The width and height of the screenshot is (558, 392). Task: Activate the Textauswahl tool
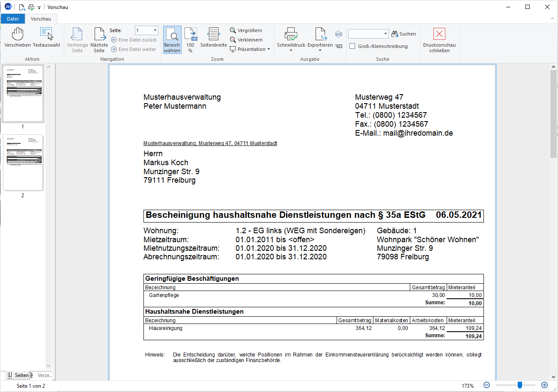coord(46,38)
